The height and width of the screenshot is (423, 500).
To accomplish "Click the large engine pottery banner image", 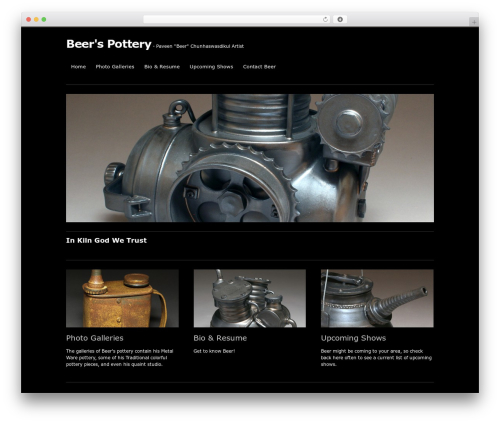I will [x=250, y=158].
